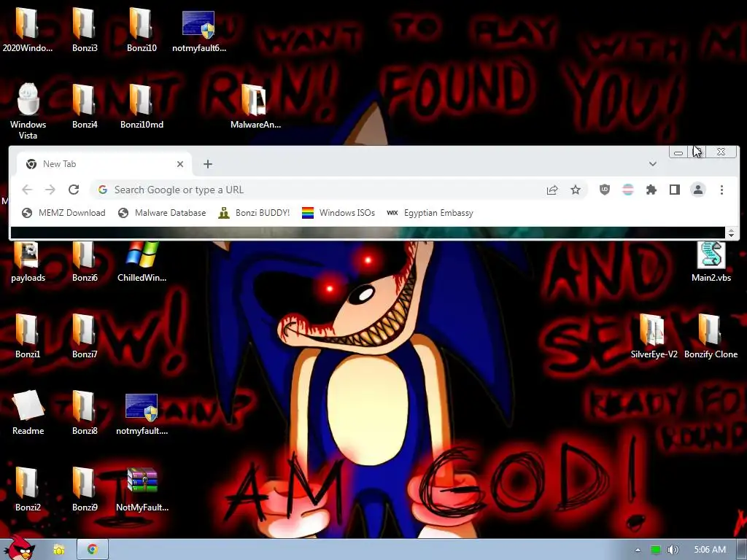Open the Malware Database bookmark
Viewport: 747px width, 560px height.
pos(162,213)
